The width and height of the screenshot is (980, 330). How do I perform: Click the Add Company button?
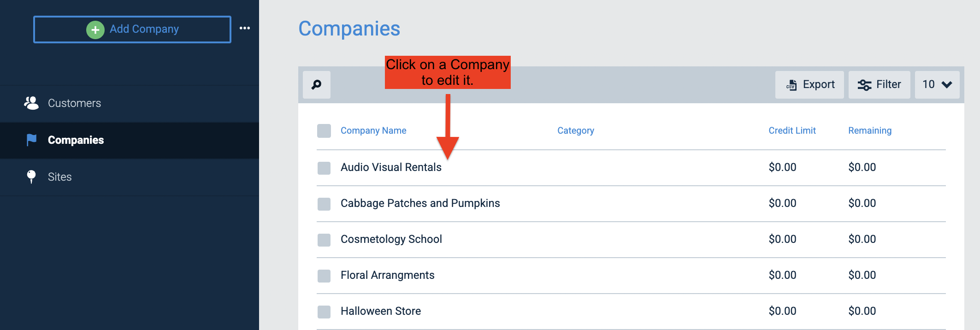[132, 29]
